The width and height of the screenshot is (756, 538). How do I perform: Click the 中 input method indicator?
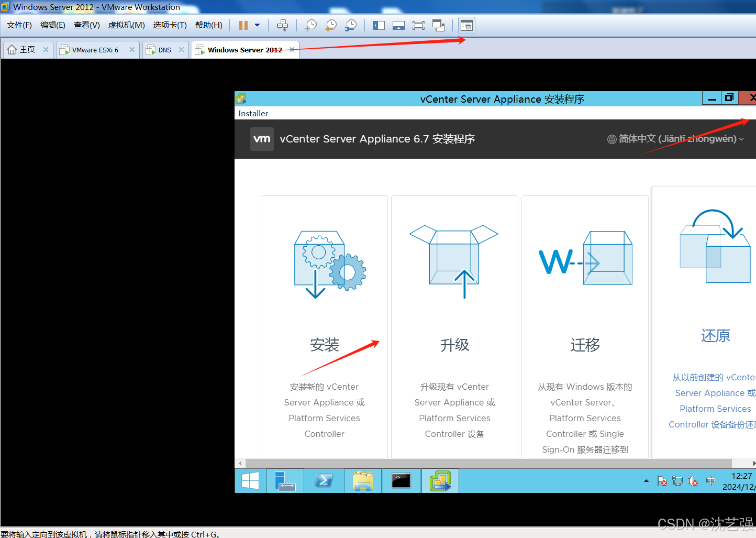tap(710, 481)
